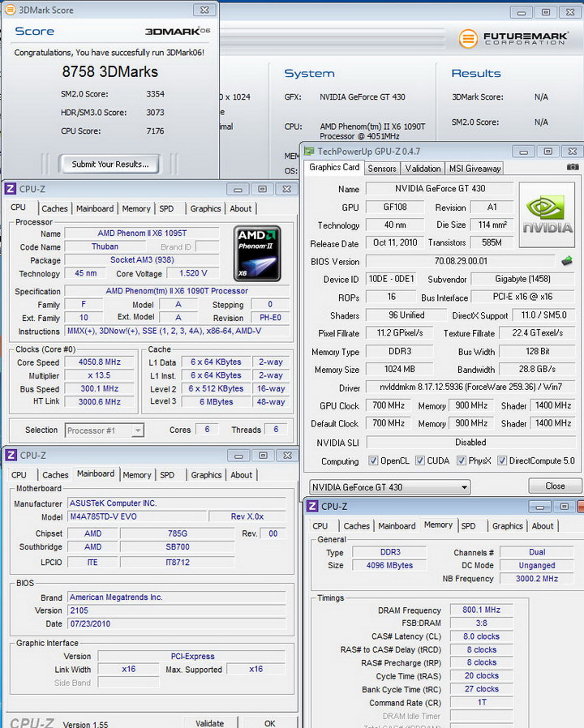Viewport: 584px width, 728px height.
Task: Minimize the GPU-Z window
Action: pyautogui.click(x=524, y=152)
